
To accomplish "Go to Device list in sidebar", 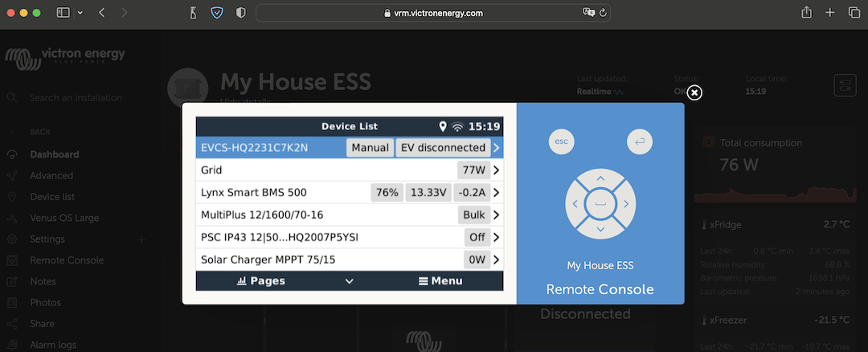I will (52, 197).
